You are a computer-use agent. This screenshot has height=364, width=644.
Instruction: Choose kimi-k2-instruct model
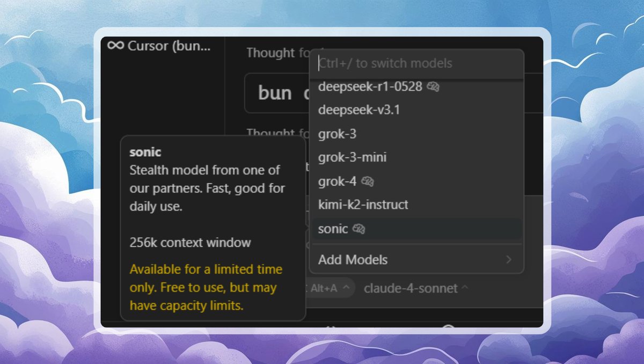[x=416, y=205]
